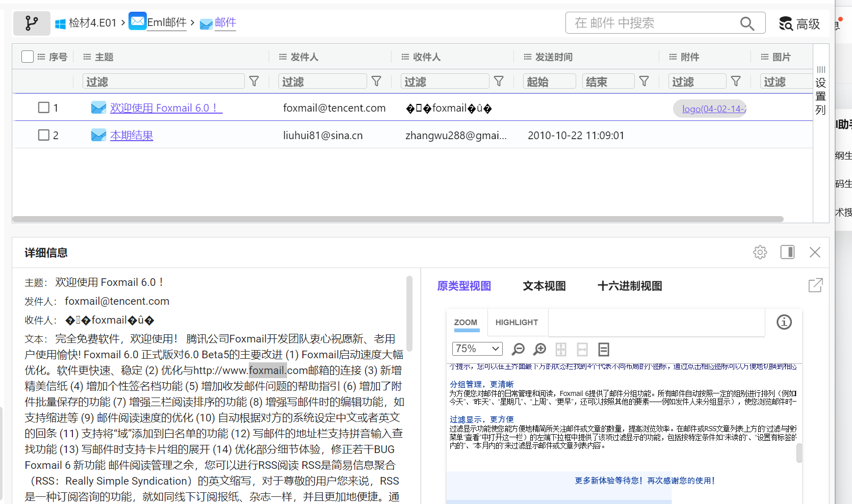Image resolution: width=852 pixels, height=504 pixels.
Task: Select the HIGHLIGHT tab in viewer
Action: tap(517, 323)
